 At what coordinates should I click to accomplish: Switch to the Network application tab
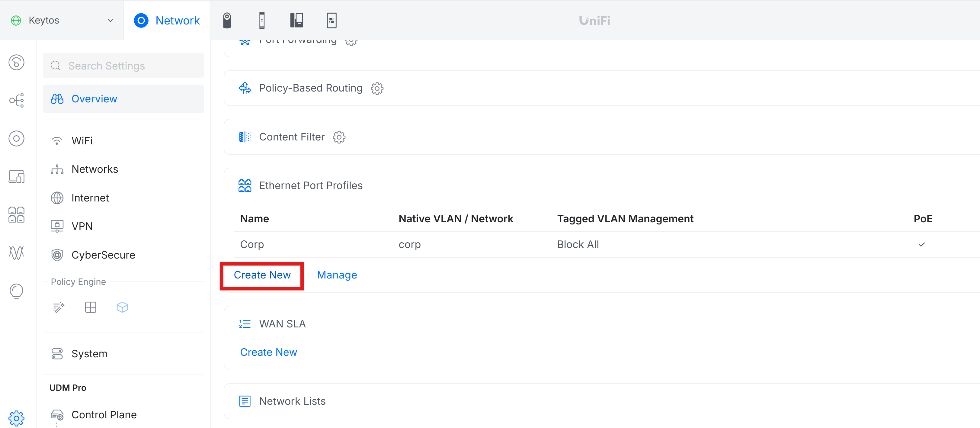pyautogui.click(x=167, y=20)
